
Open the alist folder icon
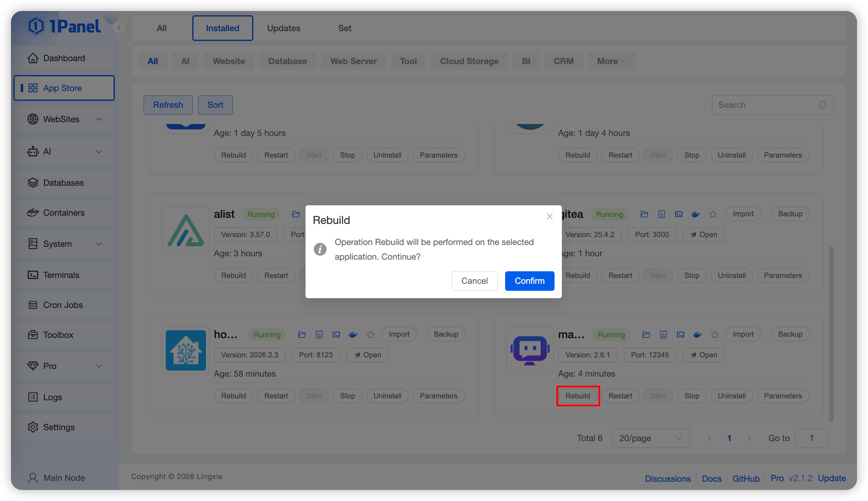[296, 214]
